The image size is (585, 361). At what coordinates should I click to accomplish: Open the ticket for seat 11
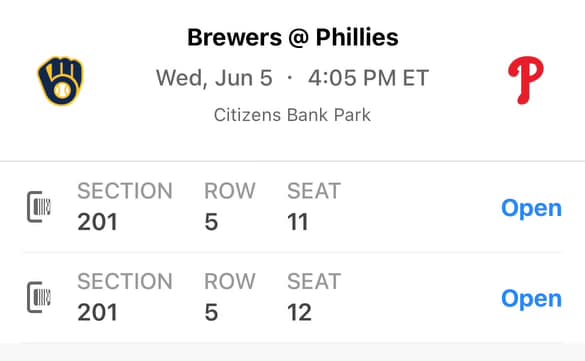pyautogui.click(x=531, y=208)
